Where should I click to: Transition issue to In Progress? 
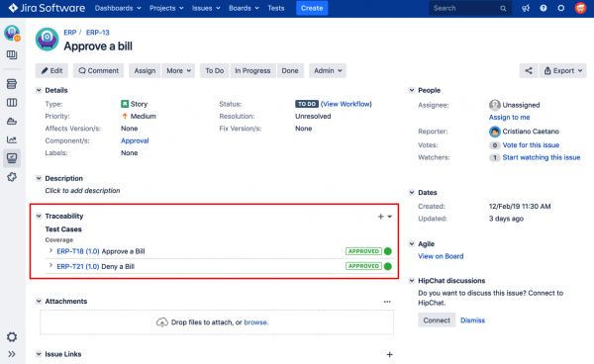252,71
